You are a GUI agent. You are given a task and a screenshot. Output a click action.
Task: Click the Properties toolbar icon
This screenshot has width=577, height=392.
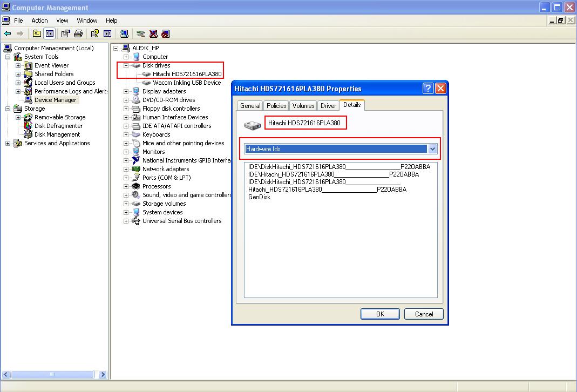(x=65, y=33)
